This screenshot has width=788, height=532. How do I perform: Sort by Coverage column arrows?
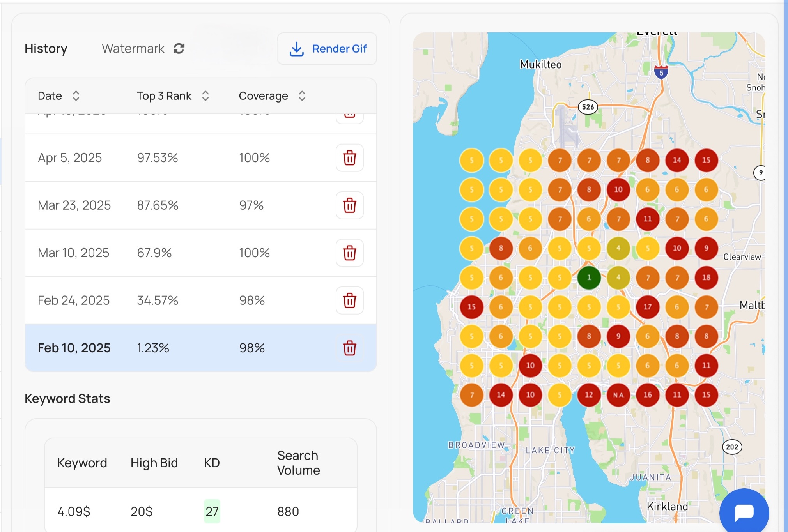click(x=302, y=96)
